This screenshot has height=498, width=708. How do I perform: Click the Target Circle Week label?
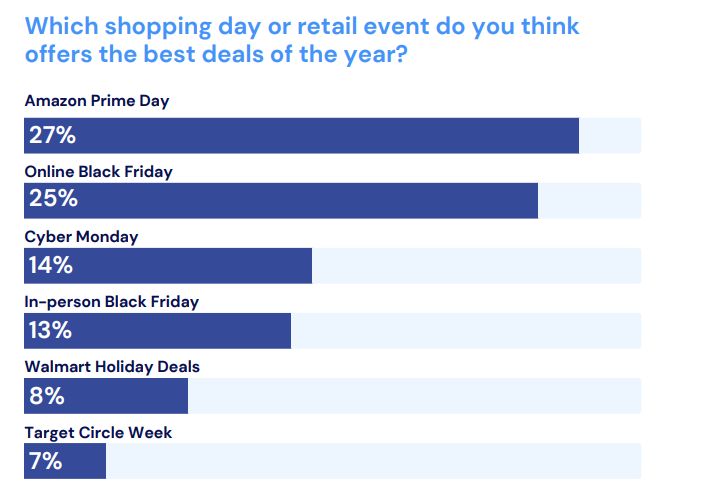[x=98, y=432]
